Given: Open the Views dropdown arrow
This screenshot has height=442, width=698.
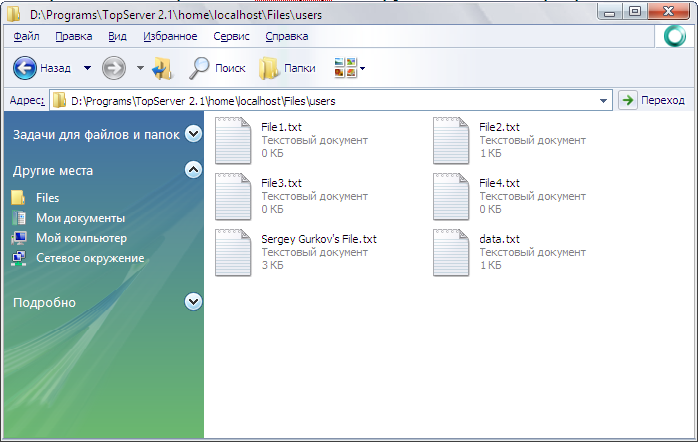Looking at the screenshot, I should pyautogui.click(x=362, y=68).
